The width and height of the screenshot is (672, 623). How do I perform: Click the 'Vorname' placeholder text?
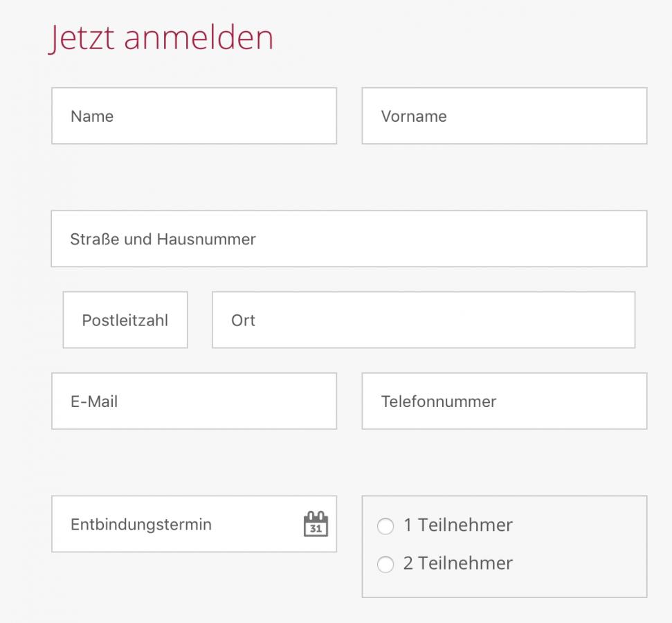click(x=414, y=116)
